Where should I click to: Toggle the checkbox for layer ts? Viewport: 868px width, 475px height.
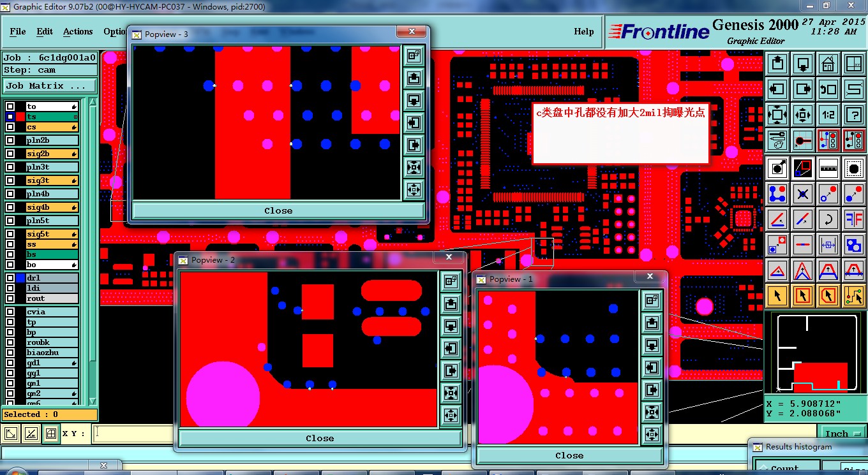tap(10, 117)
